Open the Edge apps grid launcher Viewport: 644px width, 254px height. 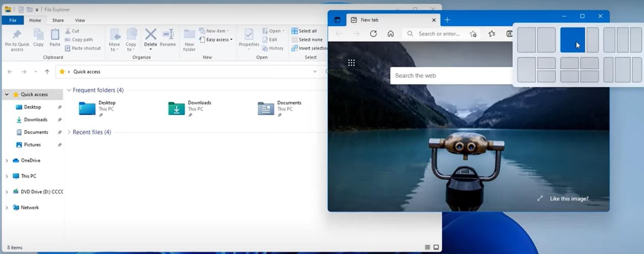pyautogui.click(x=351, y=63)
